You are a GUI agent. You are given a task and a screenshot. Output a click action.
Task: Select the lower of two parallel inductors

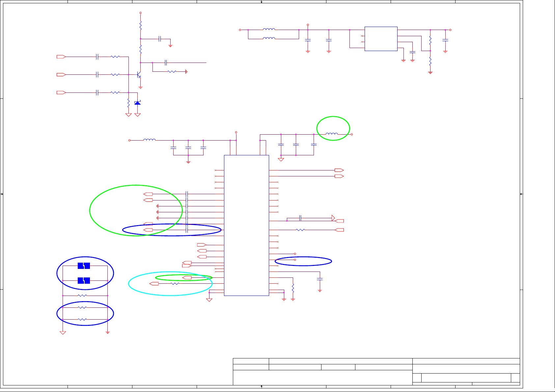(269, 39)
